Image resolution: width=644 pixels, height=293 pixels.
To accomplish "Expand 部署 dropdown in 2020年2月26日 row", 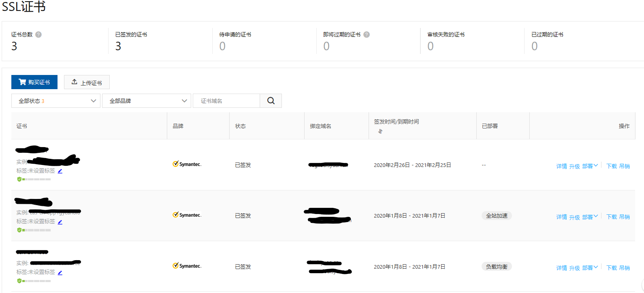I will 590,166.
